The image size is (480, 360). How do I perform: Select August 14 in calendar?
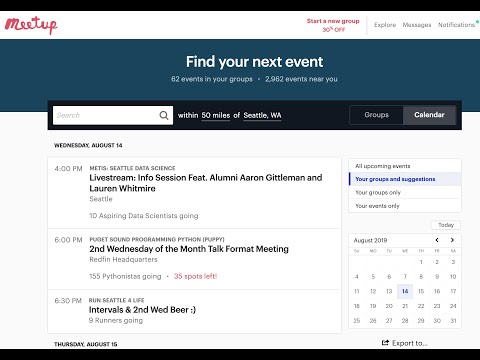[x=405, y=291]
